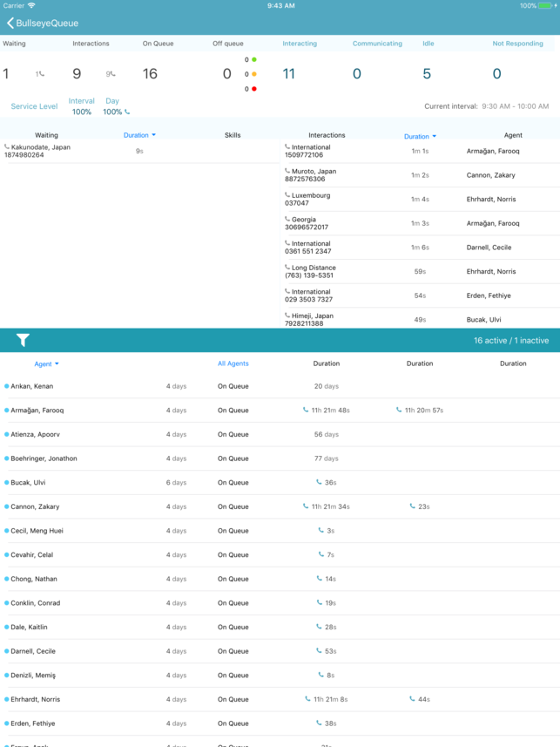Click the Current interval time text
Viewport: 560px width, 747px height.
point(516,106)
